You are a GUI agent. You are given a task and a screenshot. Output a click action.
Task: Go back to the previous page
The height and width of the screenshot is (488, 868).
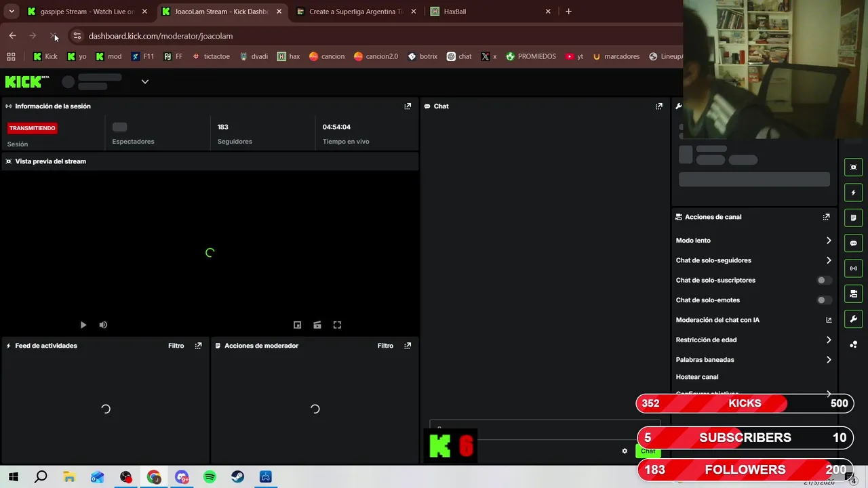coord(12,36)
